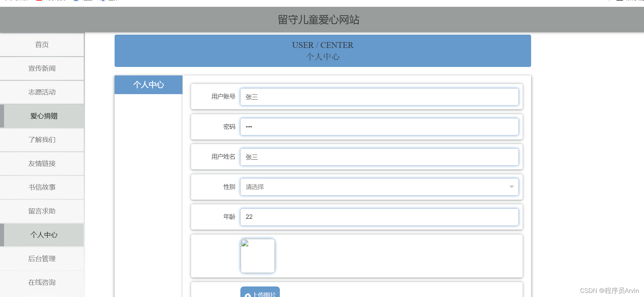This screenshot has height=297, width=644.
Task: Open 了解我们 page
Action: click(42, 140)
